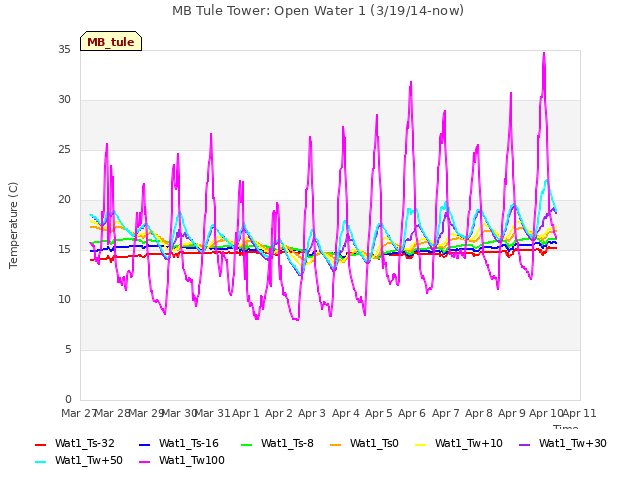Select legend label Wat1_Ts-32
This screenshot has height=480, width=640.
84,444
